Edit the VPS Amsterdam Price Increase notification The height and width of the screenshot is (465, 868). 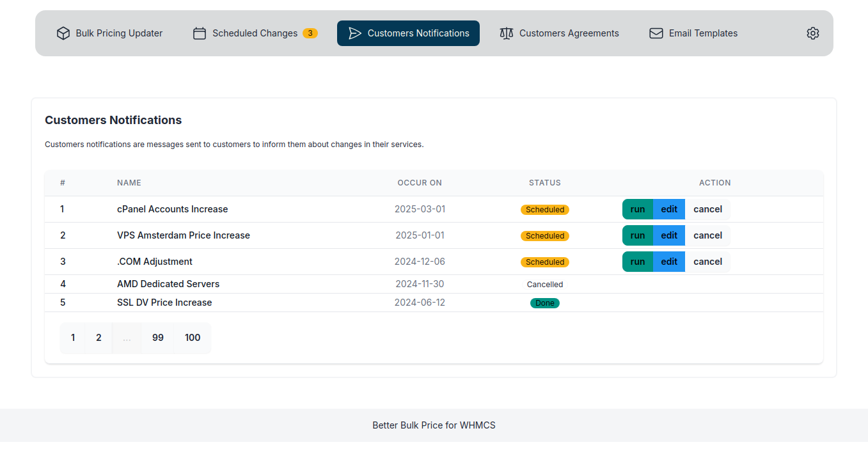669,235
